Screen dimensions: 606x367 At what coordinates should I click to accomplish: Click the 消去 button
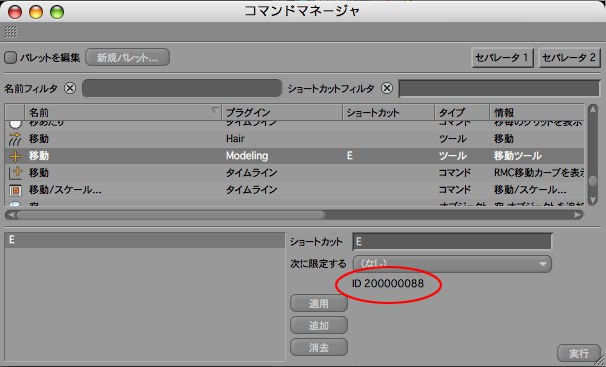tap(319, 347)
